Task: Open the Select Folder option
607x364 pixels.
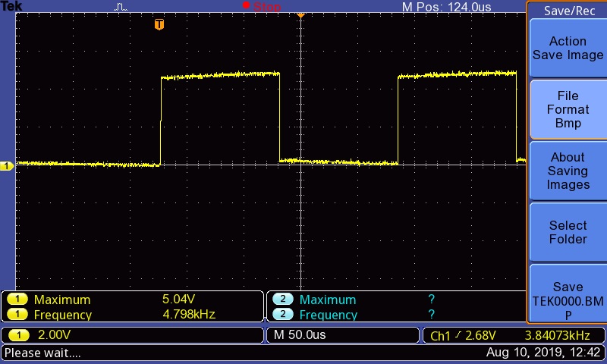Action: [568, 232]
